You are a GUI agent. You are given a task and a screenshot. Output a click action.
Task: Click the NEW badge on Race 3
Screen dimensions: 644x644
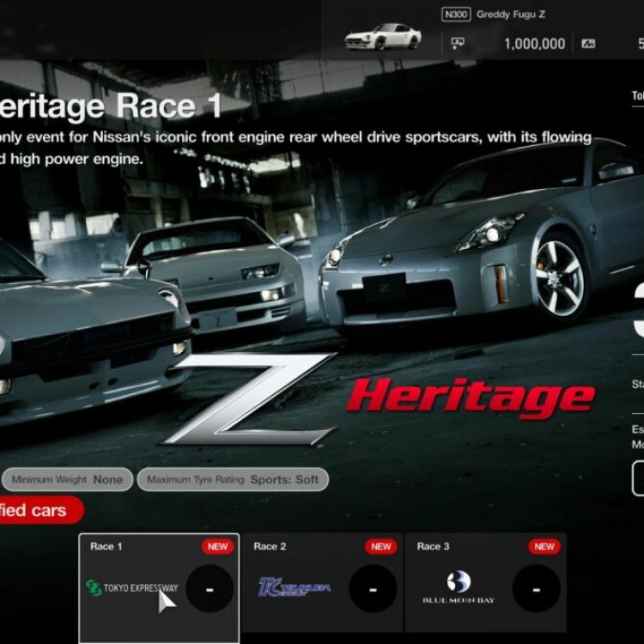(544, 547)
